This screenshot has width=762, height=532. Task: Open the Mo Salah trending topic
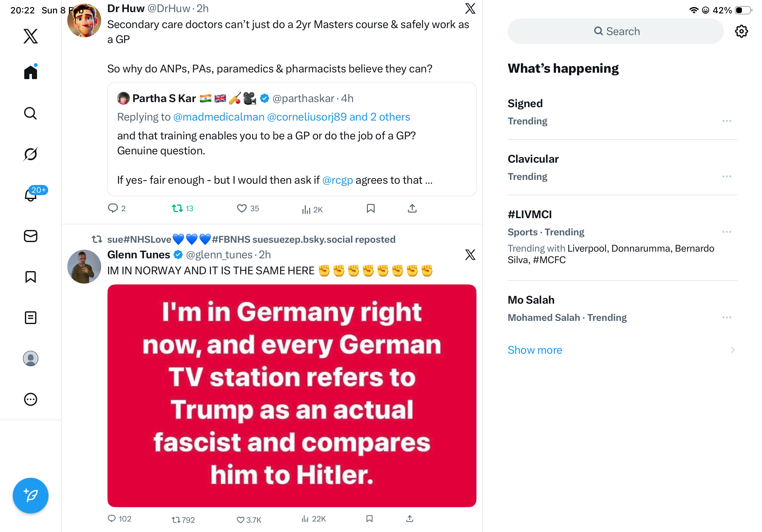point(531,300)
